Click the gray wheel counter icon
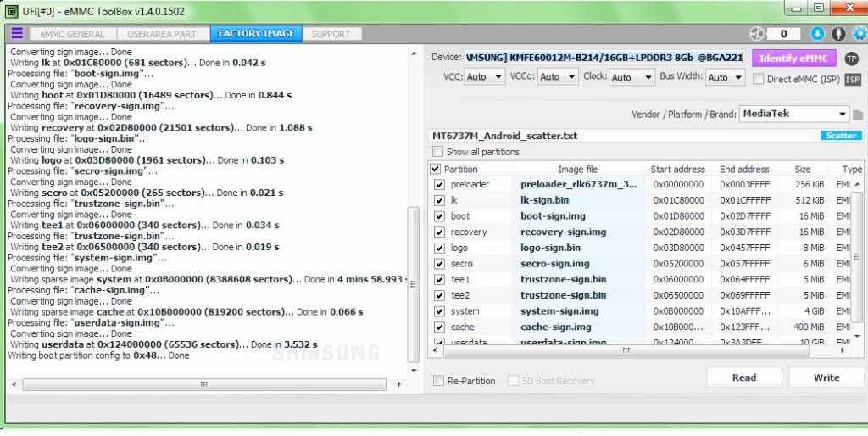This screenshot has width=868, height=436. pyautogui.click(x=756, y=34)
